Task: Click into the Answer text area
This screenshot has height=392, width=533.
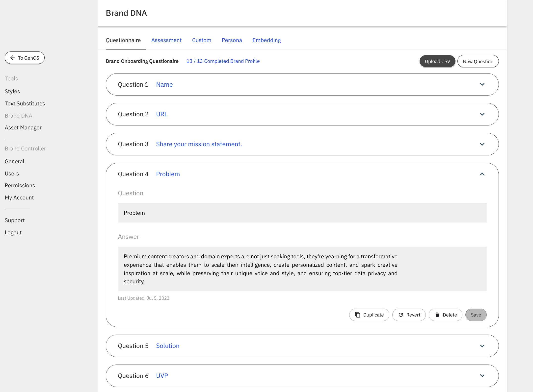Action: 302,269
